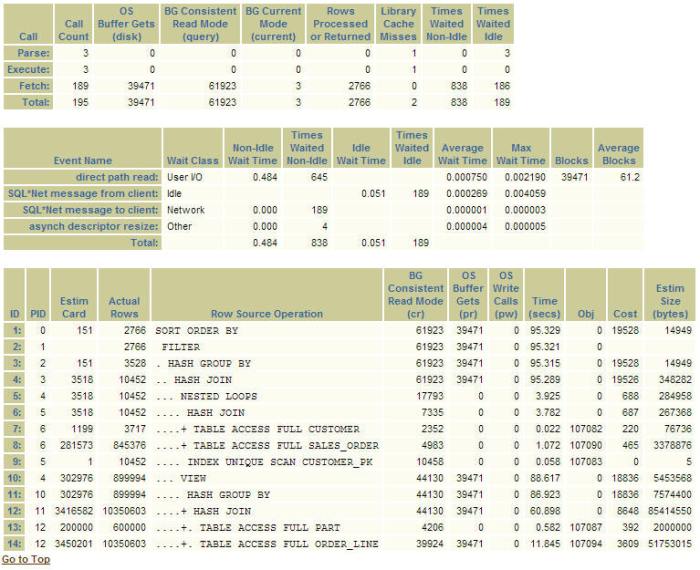The width and height of the screenshot is (700, 570).
Task: Click the Wait Class column header
Action: coord(186,160)
